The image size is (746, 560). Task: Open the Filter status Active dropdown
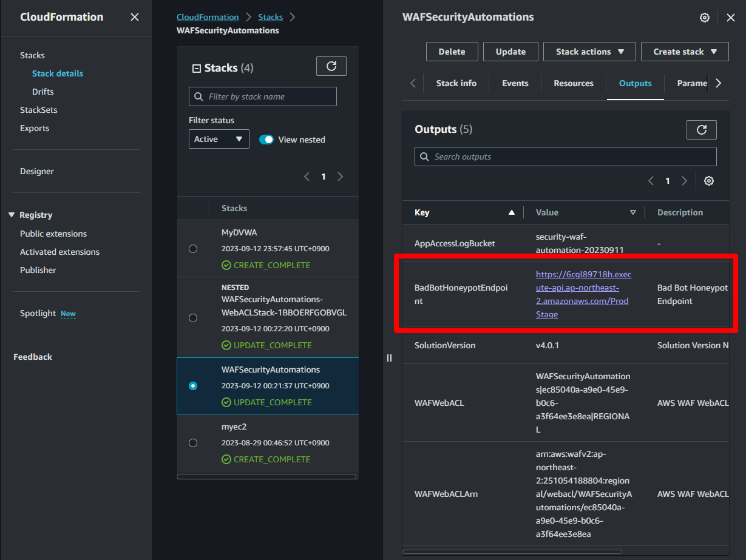pos(219,139)
